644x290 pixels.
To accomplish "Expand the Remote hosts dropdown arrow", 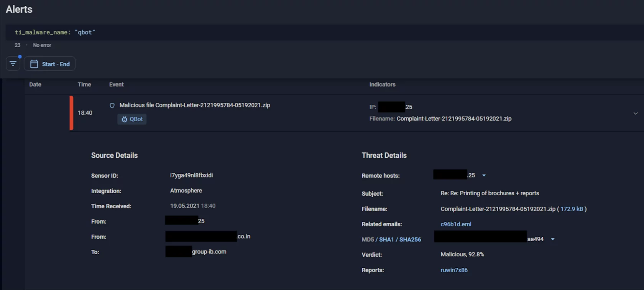I will click(x=484, y=175).
